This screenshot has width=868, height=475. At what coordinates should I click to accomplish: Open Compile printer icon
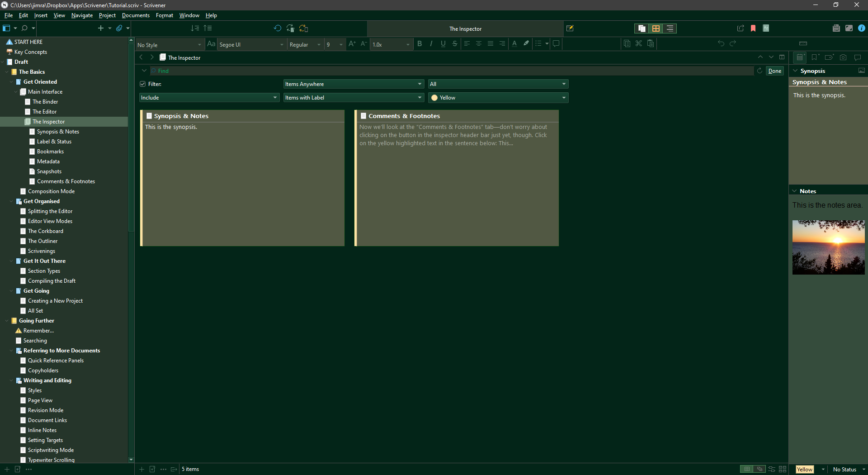836,28
